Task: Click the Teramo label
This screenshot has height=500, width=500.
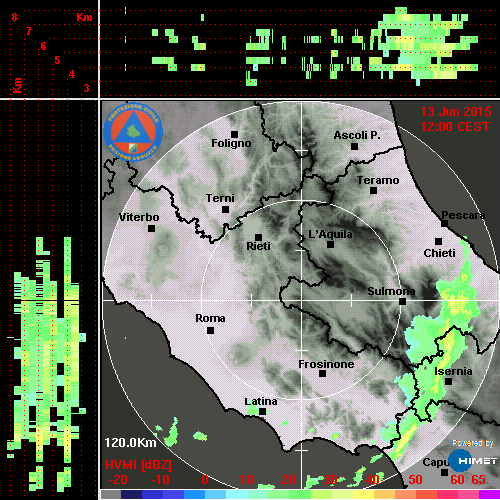Action: coord(378,180)
